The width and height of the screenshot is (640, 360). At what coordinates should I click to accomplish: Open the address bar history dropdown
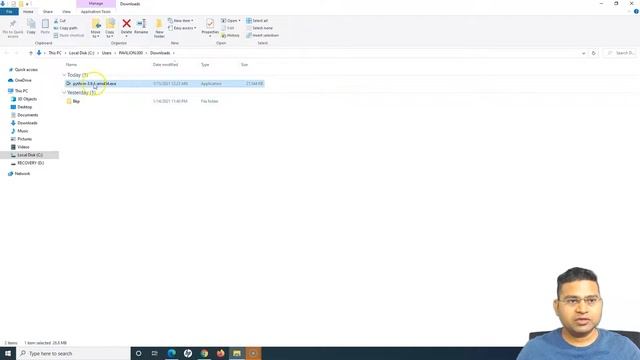[x=583, y=53]
